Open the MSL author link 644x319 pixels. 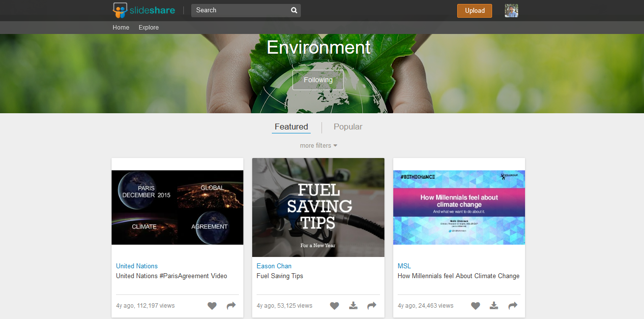pos(404,266)
